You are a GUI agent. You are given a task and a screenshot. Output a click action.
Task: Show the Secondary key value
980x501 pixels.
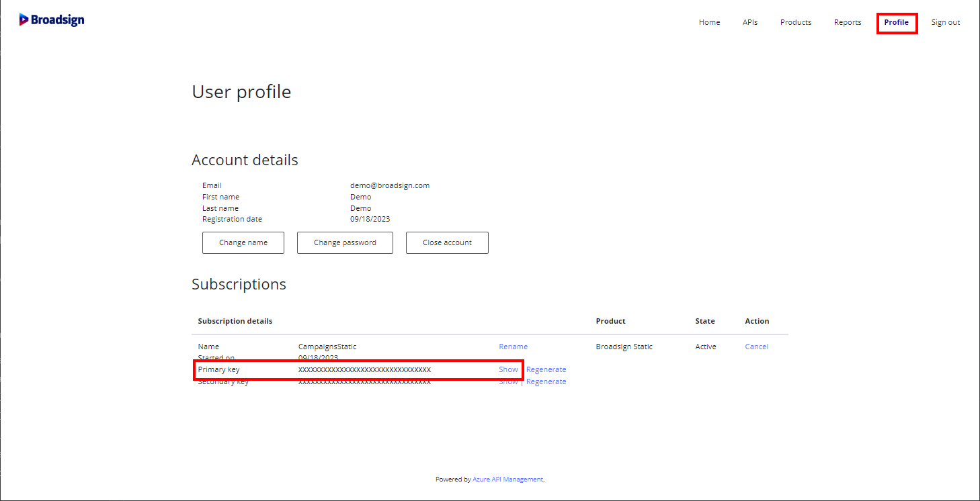508,381
